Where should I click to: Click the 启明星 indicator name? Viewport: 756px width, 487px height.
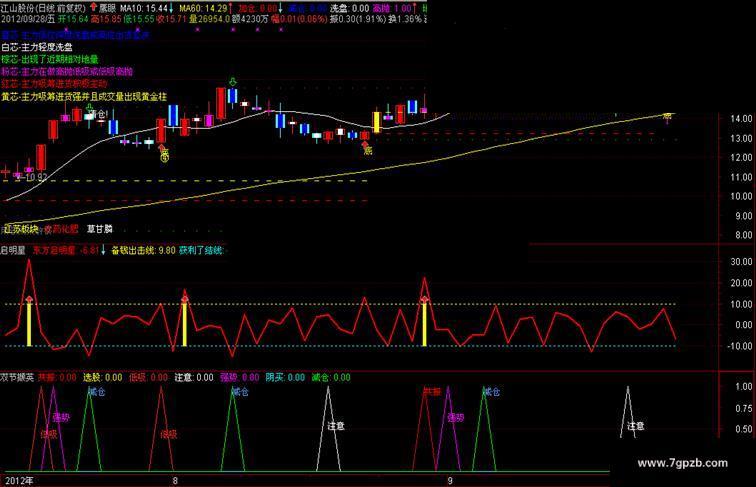coord(13,250)
